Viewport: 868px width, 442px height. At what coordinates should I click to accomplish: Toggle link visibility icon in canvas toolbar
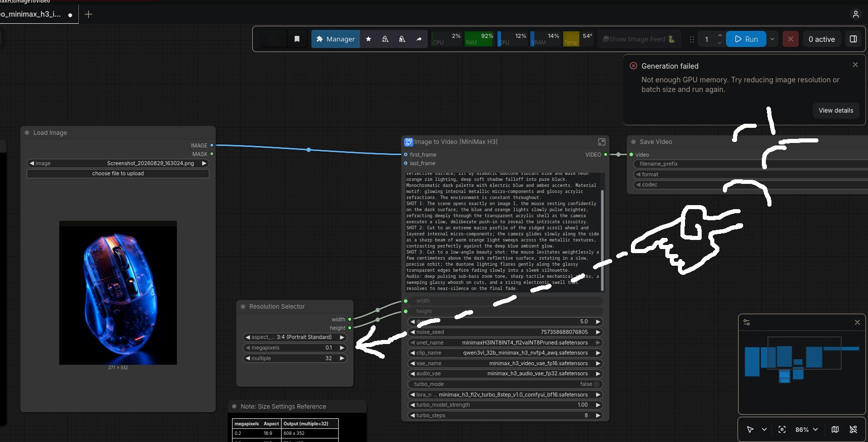[853, 429]
